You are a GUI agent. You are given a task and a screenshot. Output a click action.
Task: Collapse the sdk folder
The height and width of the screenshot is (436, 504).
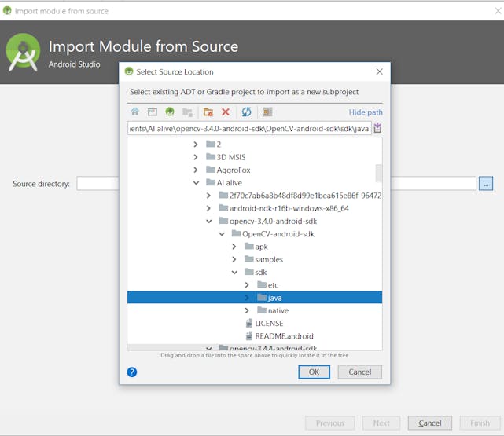[x=234, y=273]
